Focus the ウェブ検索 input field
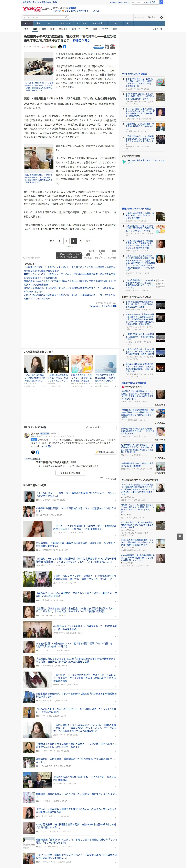This screenshot has width=186, height=868. coord(137,2)
